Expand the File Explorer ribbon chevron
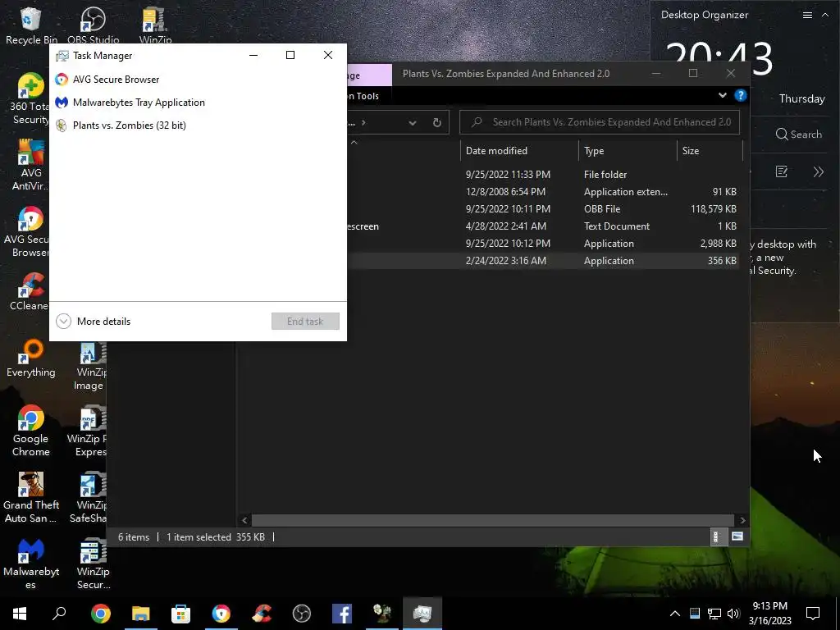 pos(723,95)
